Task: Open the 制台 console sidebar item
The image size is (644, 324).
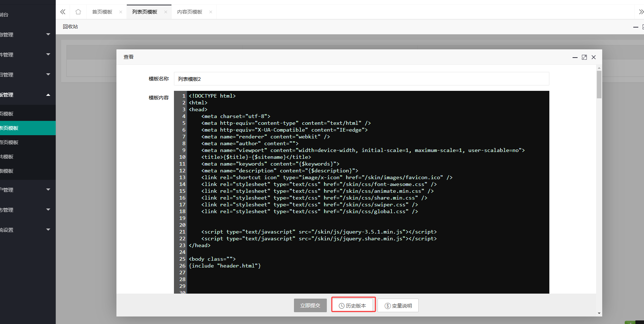Action: [x=28, y=15]
